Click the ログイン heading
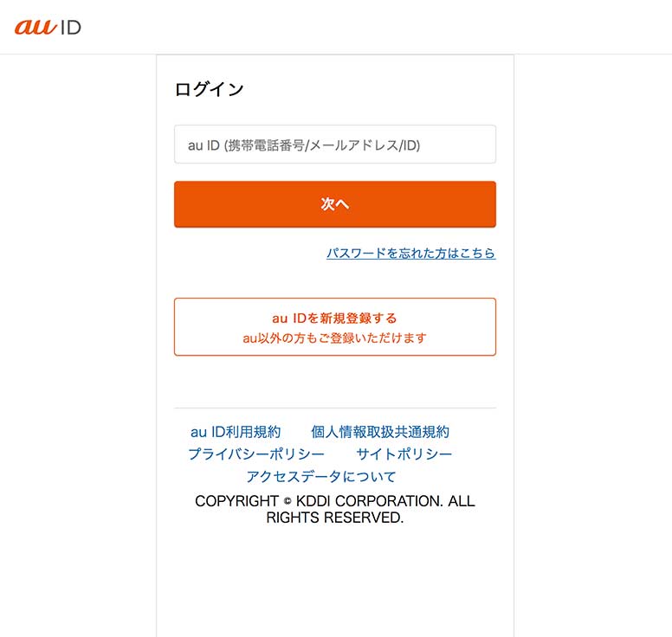Image resolution: width=672 pixels, height=637 pixels. click(x=210, y=89)
